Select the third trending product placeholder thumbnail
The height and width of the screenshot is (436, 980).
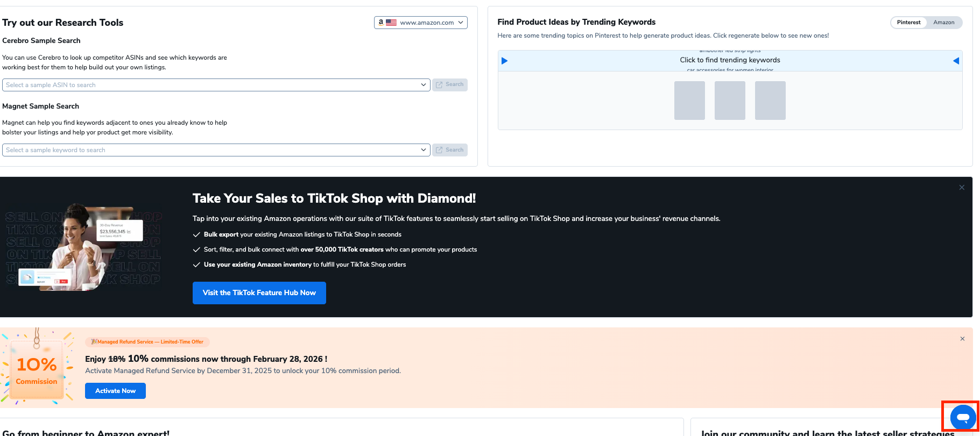tap(770, 101)
